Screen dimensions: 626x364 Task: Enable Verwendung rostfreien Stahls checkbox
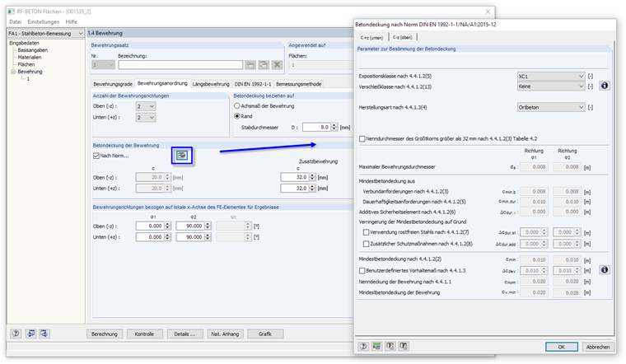pos(366,232)
